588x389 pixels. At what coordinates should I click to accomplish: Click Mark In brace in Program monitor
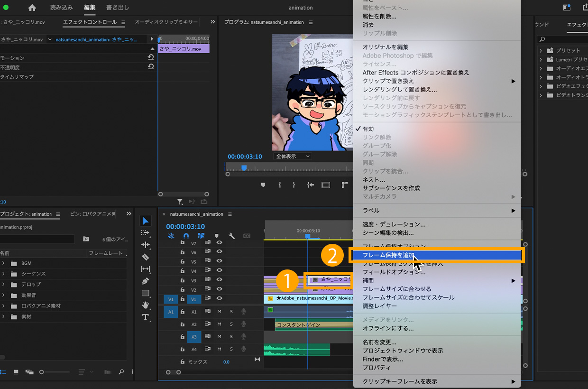click(x=279, y=185)
